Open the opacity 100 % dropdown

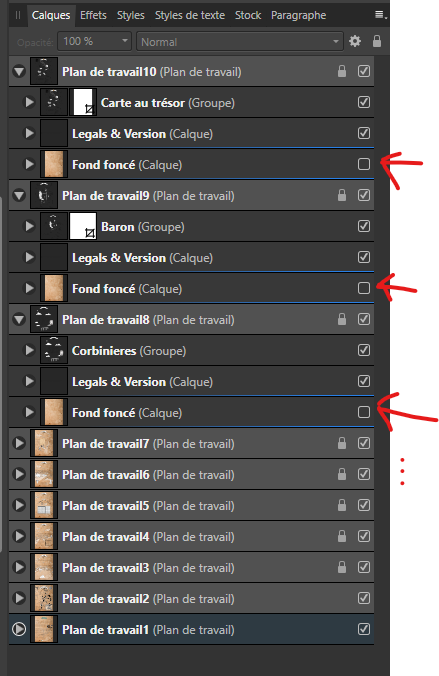pyautogui.click(x=94, y=41)
